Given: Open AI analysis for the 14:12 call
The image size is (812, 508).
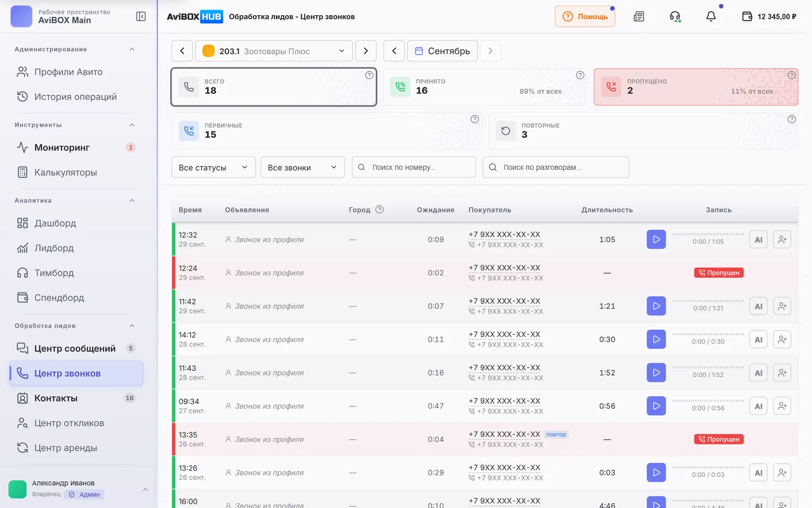Looking at the screenshot, I should coord(758,339).
